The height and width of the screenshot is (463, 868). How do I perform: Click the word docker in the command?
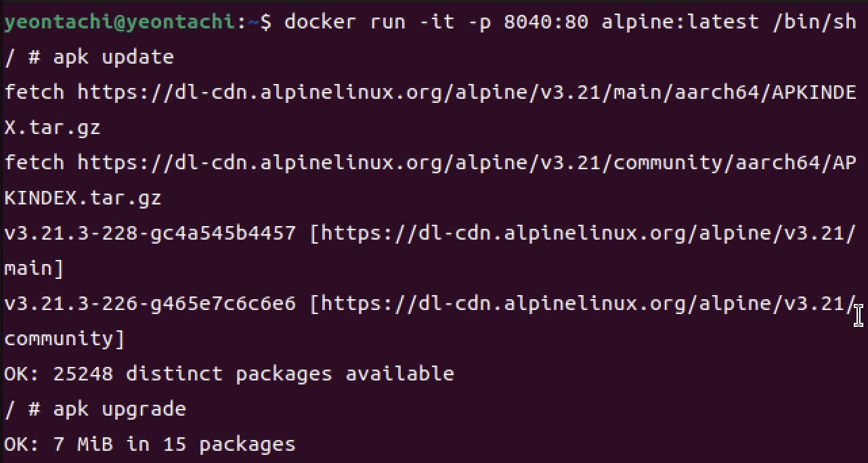pos(320,22)
